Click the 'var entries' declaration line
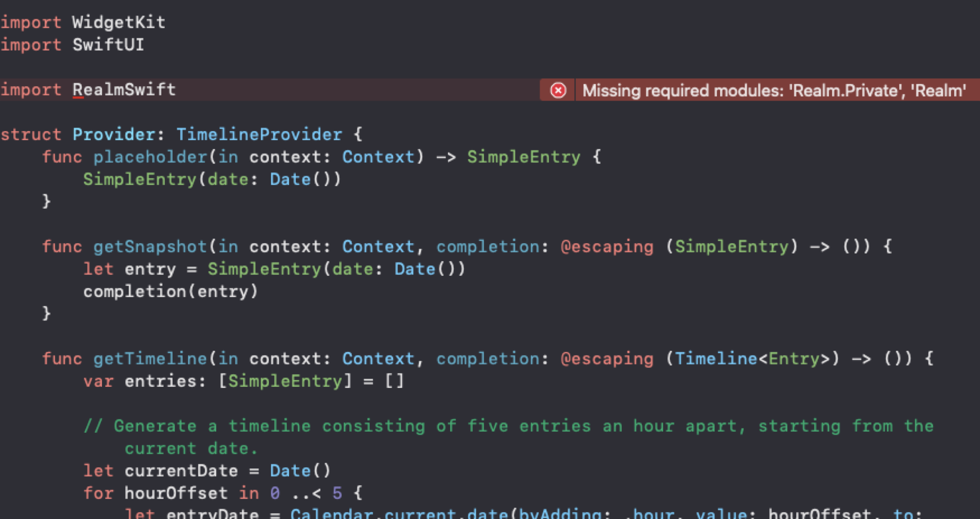980x519 pixels. pyautogui.click(x=243, y=381)
